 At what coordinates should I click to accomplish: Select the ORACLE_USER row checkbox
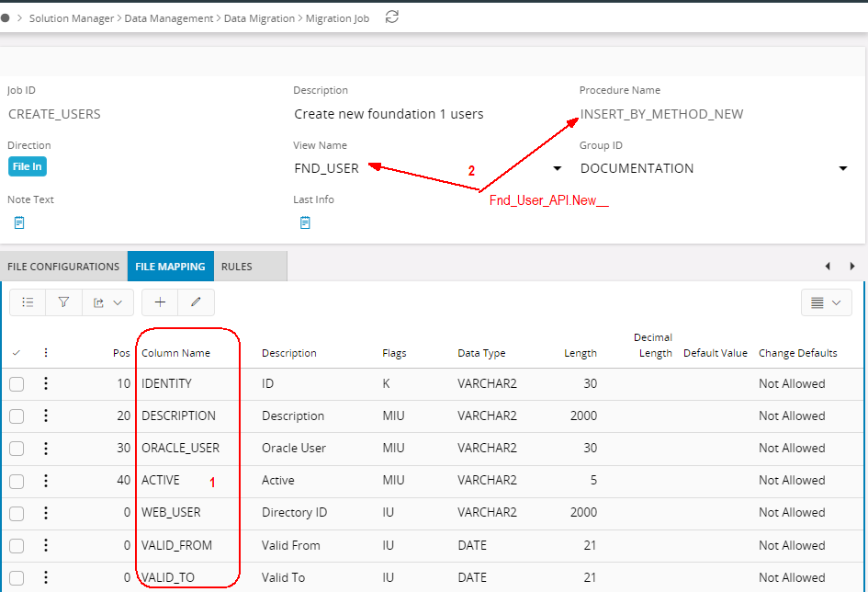point(17,449)
